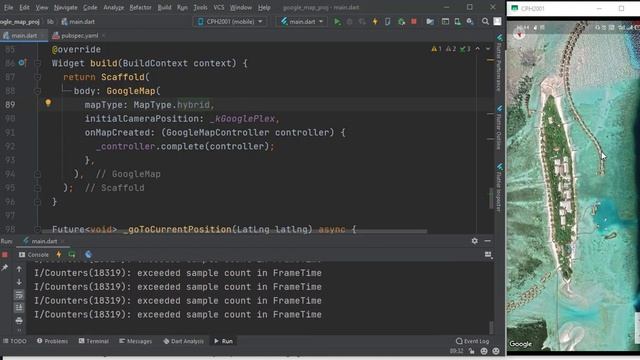The image size is (640, 360).
Task: Open main.dart run configuration dropdown
Action: pyautogui.click(x=302, y=22)
